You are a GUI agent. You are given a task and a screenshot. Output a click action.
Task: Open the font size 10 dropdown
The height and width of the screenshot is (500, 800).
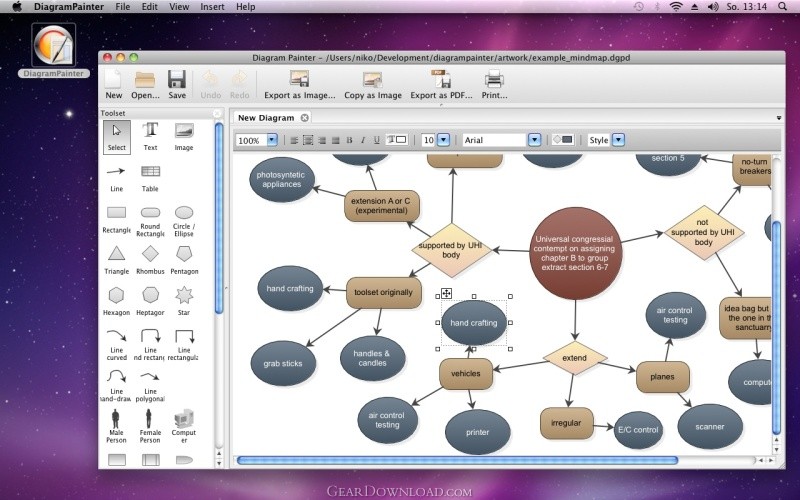(x=443, y=140)
